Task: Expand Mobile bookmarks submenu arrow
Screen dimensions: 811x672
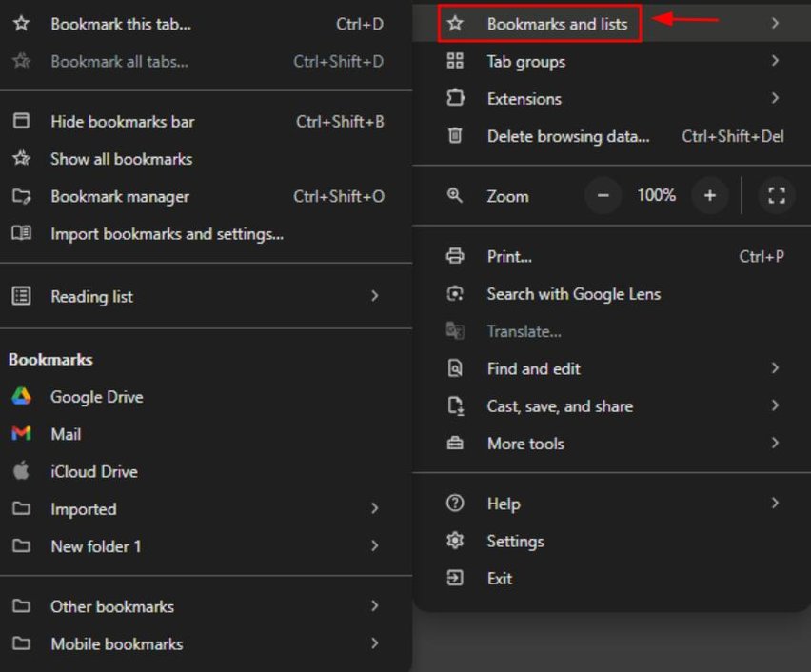Action: (375, 643)
